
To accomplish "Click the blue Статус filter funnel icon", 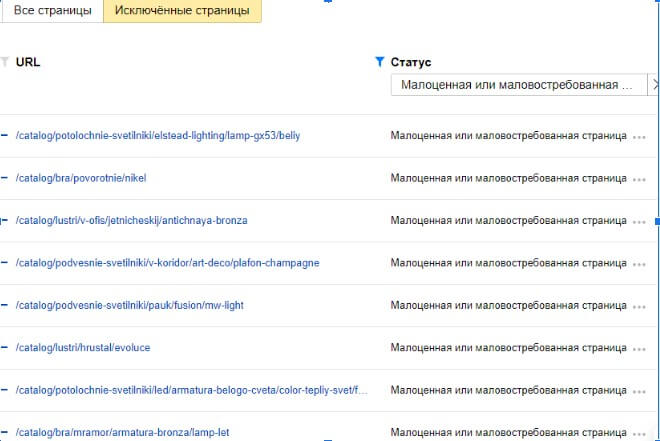I will pyautogui.click(x=379, y=62).
